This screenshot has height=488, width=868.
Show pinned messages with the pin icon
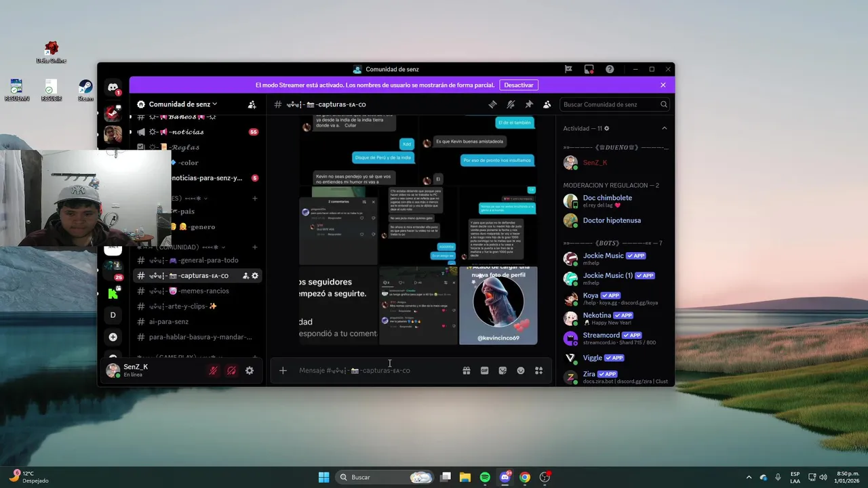[x=529, y=104]
